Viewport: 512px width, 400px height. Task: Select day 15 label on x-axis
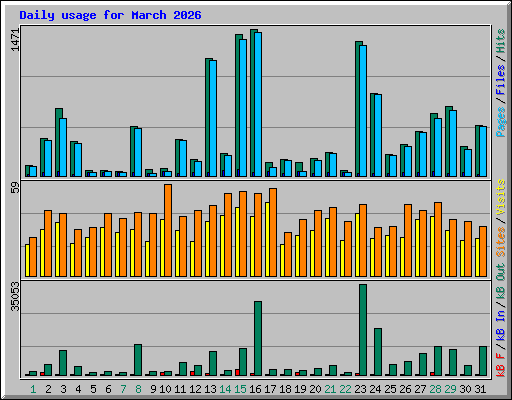point(240,389)
